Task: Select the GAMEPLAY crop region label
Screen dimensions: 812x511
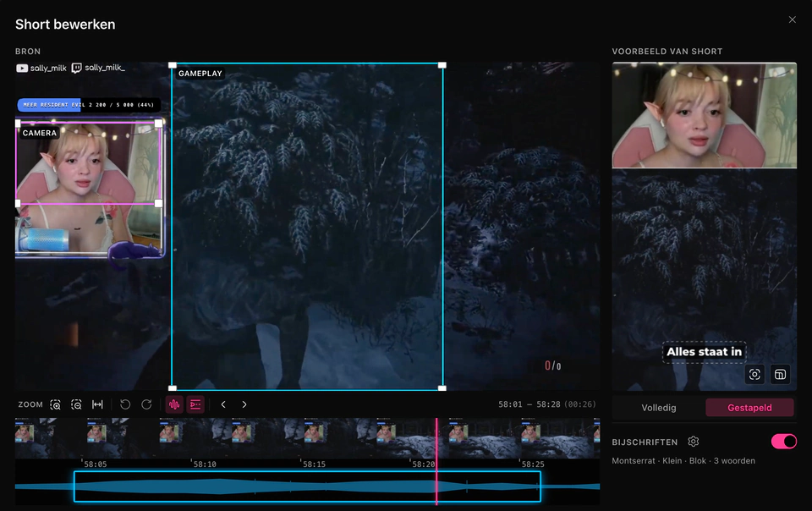Action: [200, 74]
